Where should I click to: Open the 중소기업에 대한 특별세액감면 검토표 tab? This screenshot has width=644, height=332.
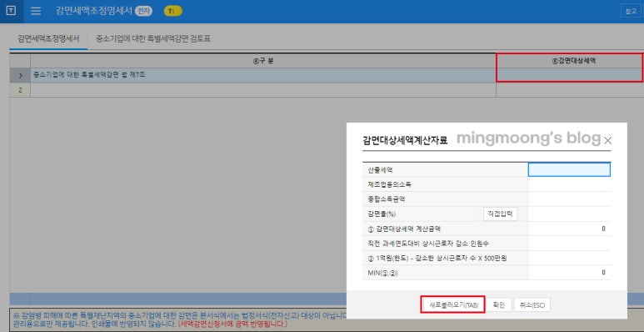(153, 38)
